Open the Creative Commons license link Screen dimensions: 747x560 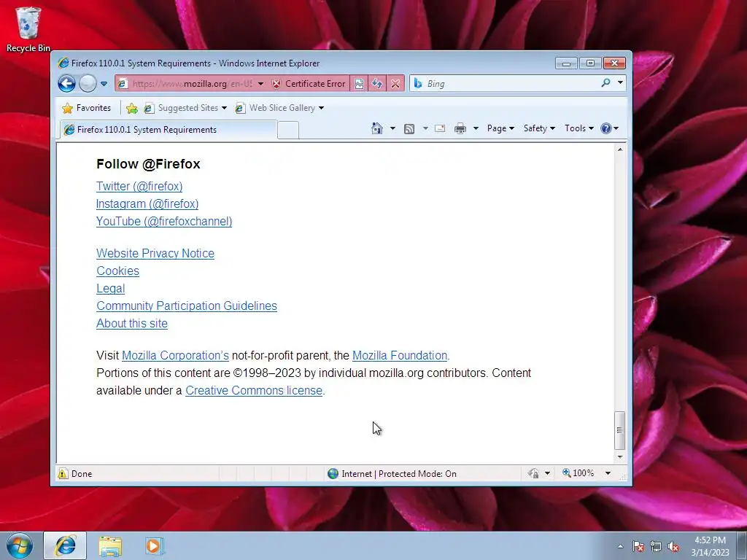pyautogui.click(x=254, y=391)
